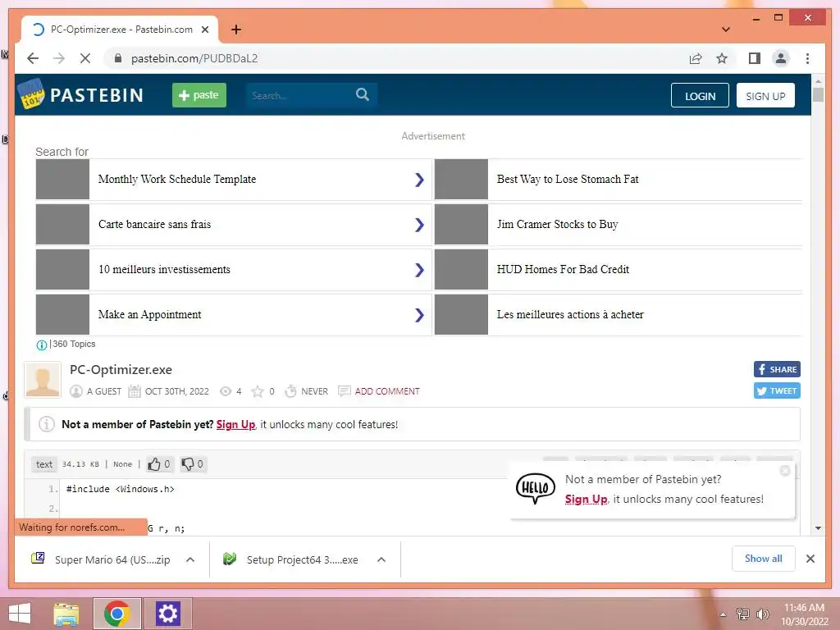Image resolution: width=840 pixels, height=630 pixels.
Task: Click the arrow beside Monthly Work Schedule Template
Action: coord(419,180)
